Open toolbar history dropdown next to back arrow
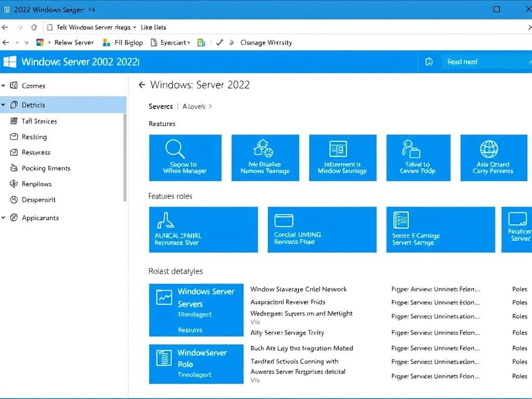Image resolution: width=532 pixels, height=399 pixels. coord(17,43)
